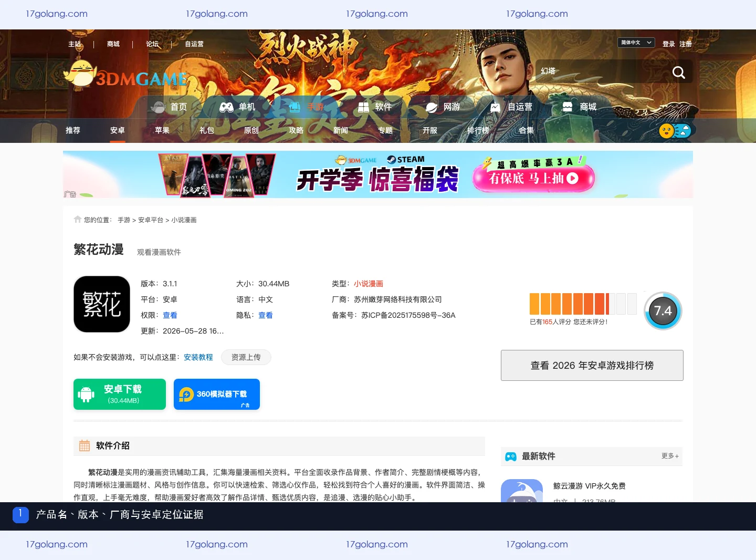
Task: Open the 首页 home nav item
Action: (x=169, y=107)
